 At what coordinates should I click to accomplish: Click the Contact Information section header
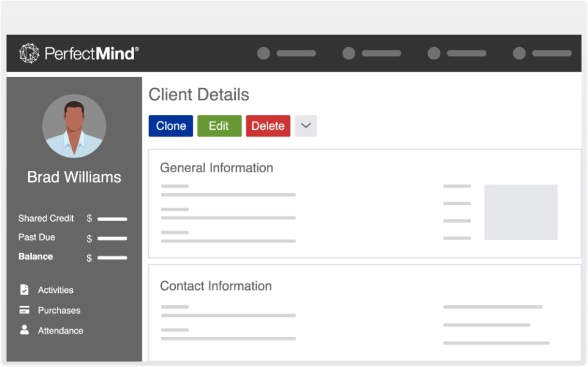click(x=216, y=286)
